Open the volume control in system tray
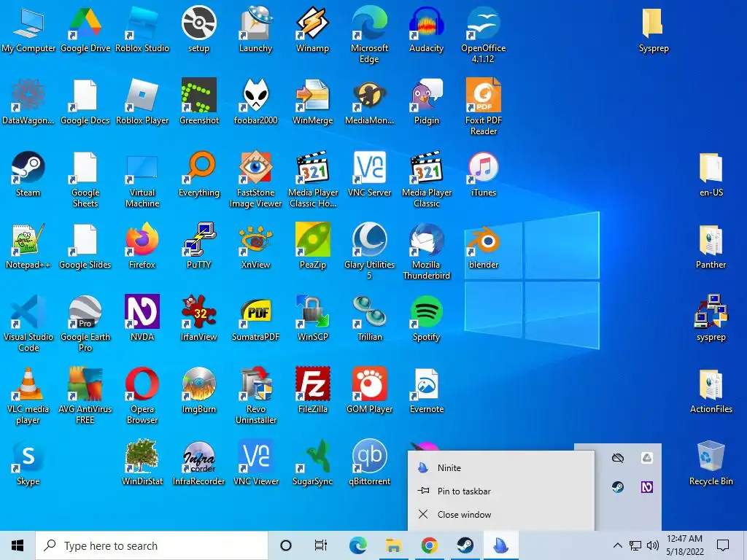The height and width of the screenshot is (560, 747). (x=653, y=545)
